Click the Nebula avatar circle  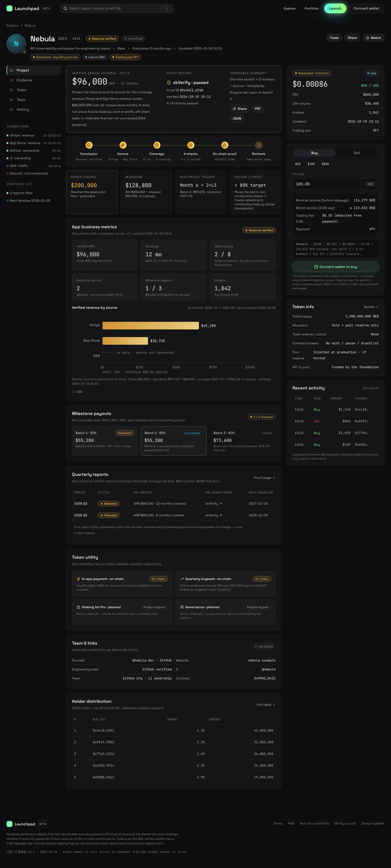coord(16,44)
